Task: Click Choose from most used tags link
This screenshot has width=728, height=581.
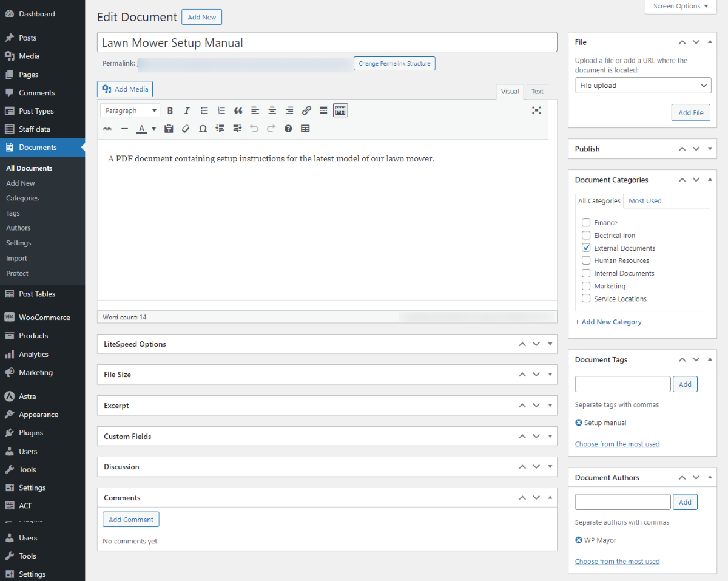Action: (x=617, y=444)
